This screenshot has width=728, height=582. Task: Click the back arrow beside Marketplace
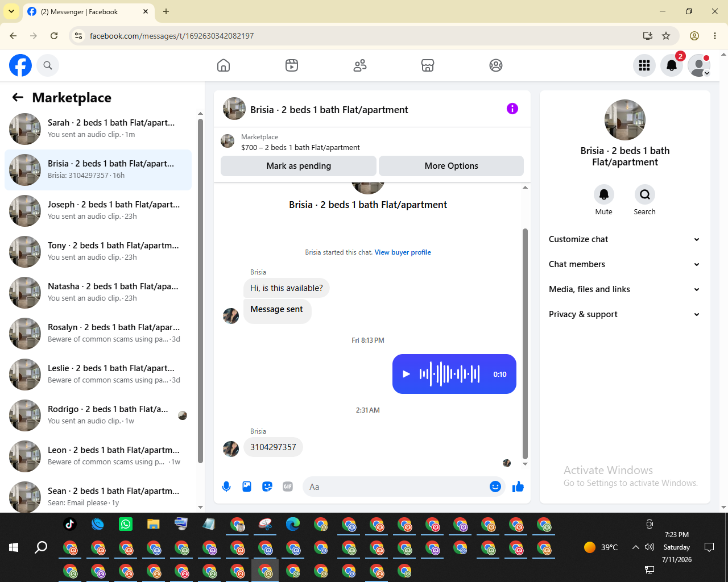click(x=18, y=98)
